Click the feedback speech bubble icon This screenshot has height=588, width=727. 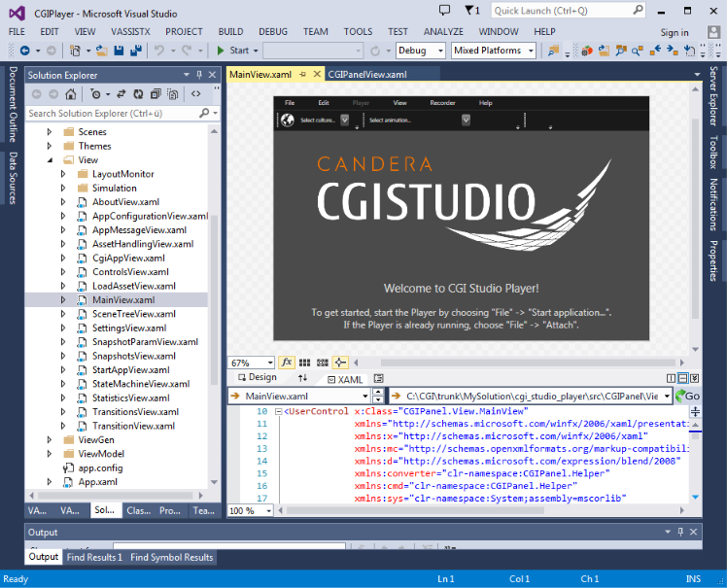[444, 10]
